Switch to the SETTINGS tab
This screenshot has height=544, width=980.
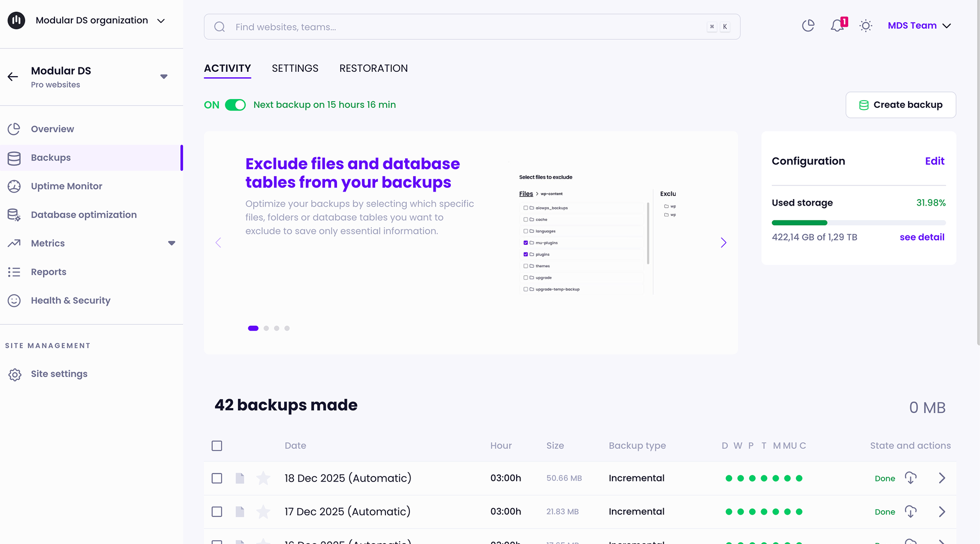pos(295,69)
